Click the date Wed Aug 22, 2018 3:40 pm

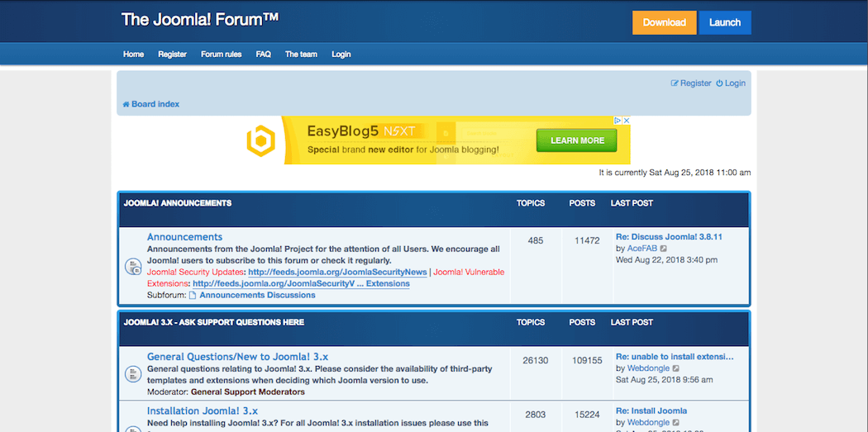(x=666, y=260)
